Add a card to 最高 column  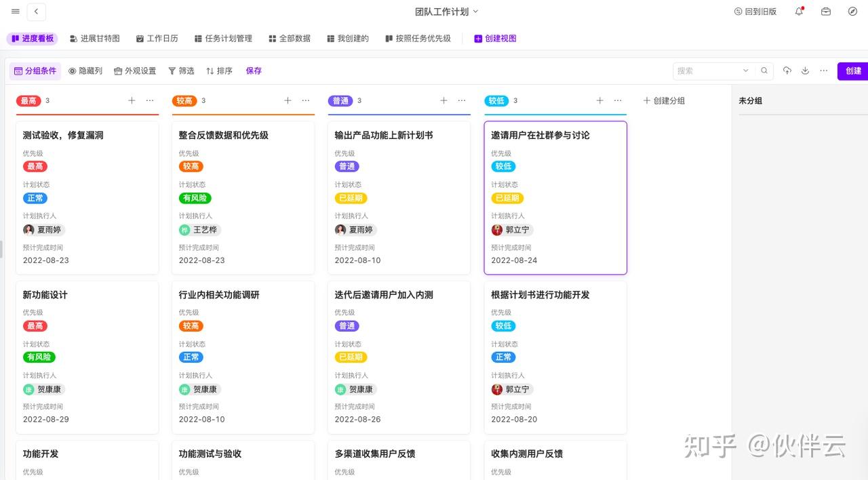pos(132,100)
